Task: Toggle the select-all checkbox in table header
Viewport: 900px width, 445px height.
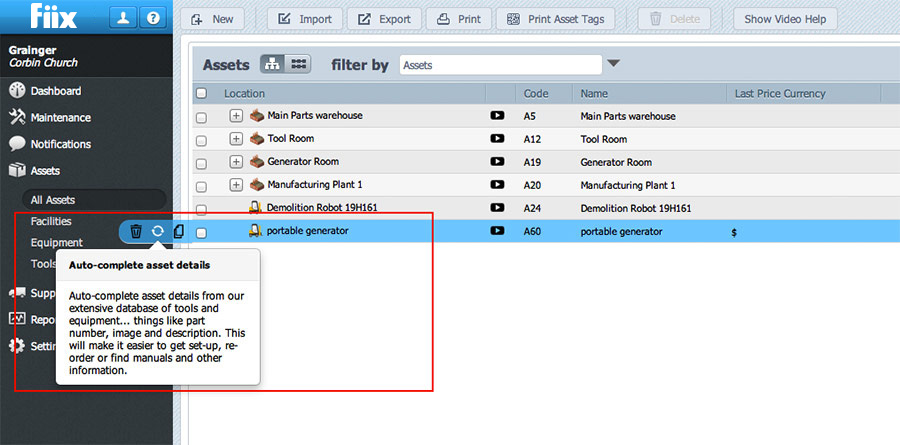Action: 201,94
